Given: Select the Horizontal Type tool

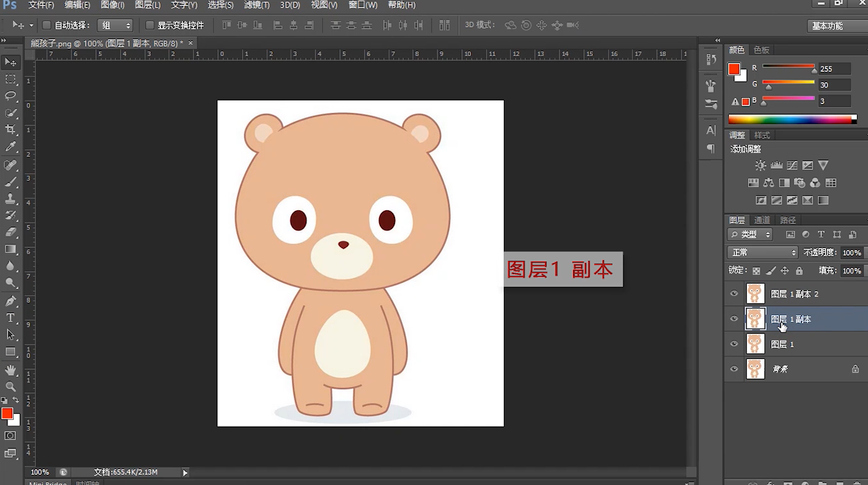Looking at the screenshot, I should tap(11, 318).
